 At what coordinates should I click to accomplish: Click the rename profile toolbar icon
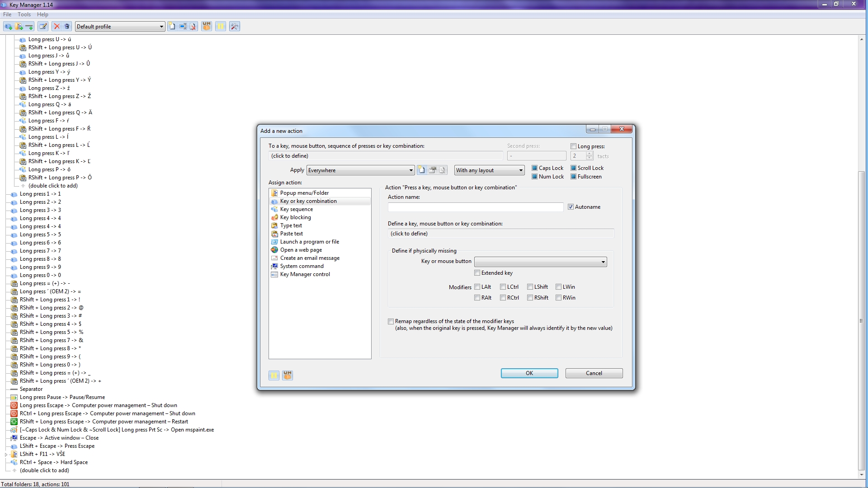coord(183,27)
